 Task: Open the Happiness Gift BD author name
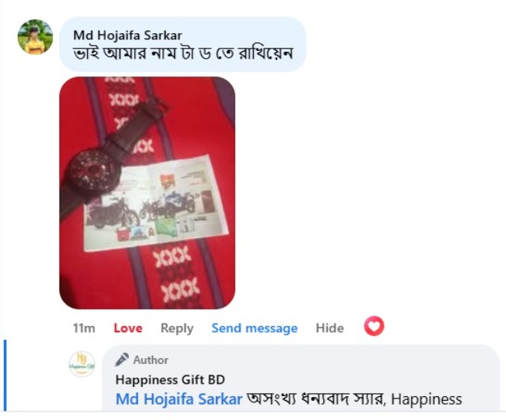[x=170, y=380]
